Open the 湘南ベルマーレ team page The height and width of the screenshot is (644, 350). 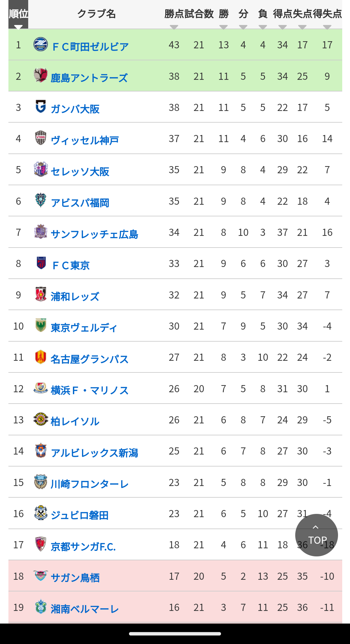(x=85, y=609)
